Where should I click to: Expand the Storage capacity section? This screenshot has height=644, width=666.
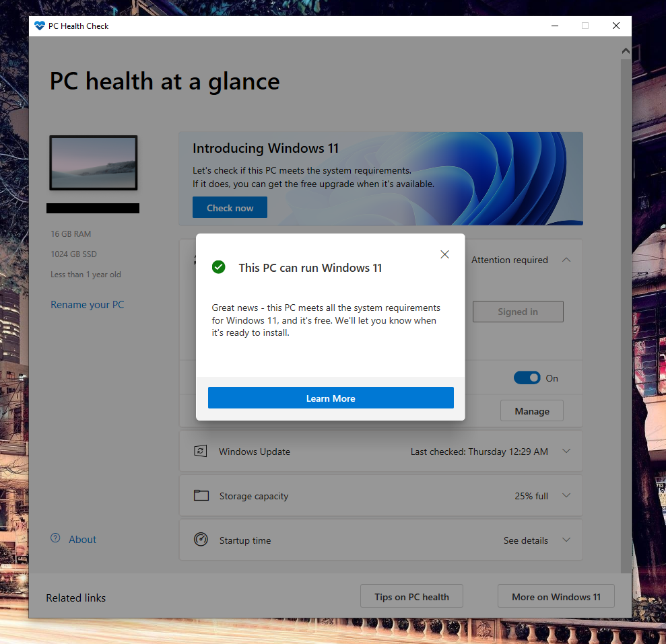566,495
